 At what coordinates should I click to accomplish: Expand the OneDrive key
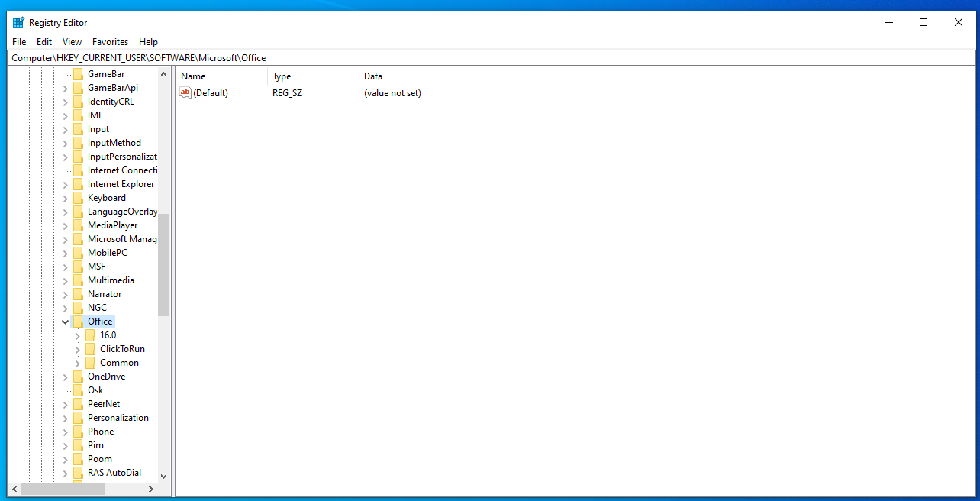point(65,377)
